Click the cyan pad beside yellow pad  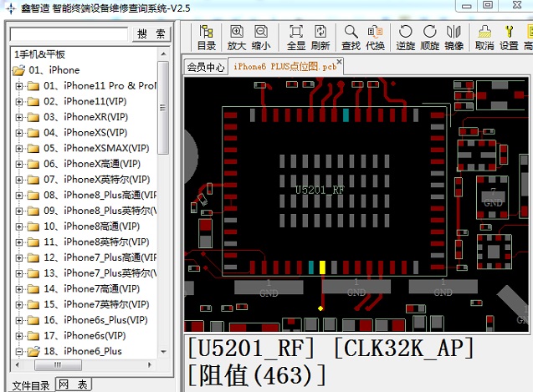pos(311,267)
